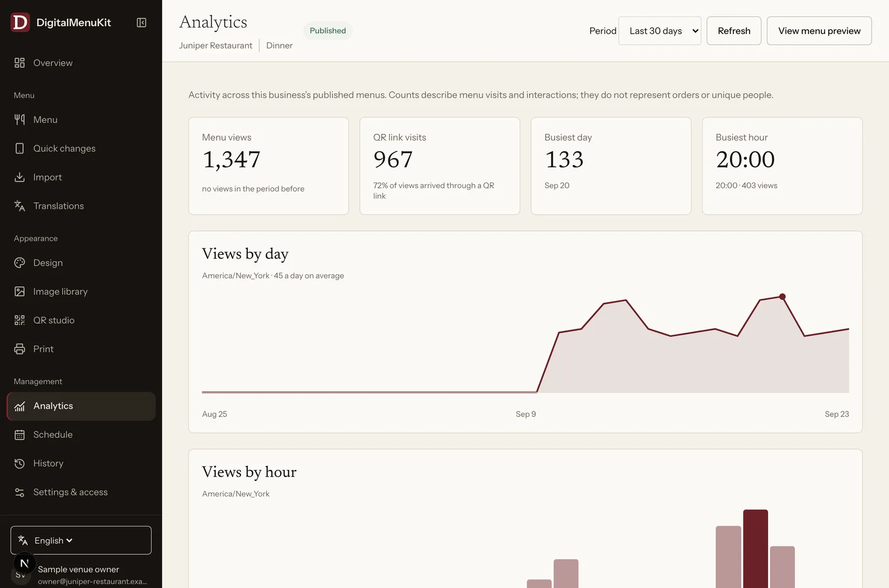Click the 'Sep 9' axis label
Screen dimensions: 889x588
[526, 414]
